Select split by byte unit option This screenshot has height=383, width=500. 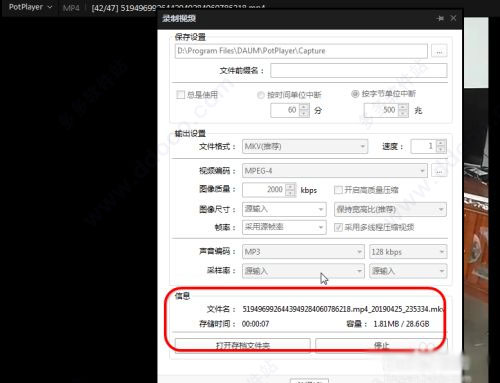(355, 94)
